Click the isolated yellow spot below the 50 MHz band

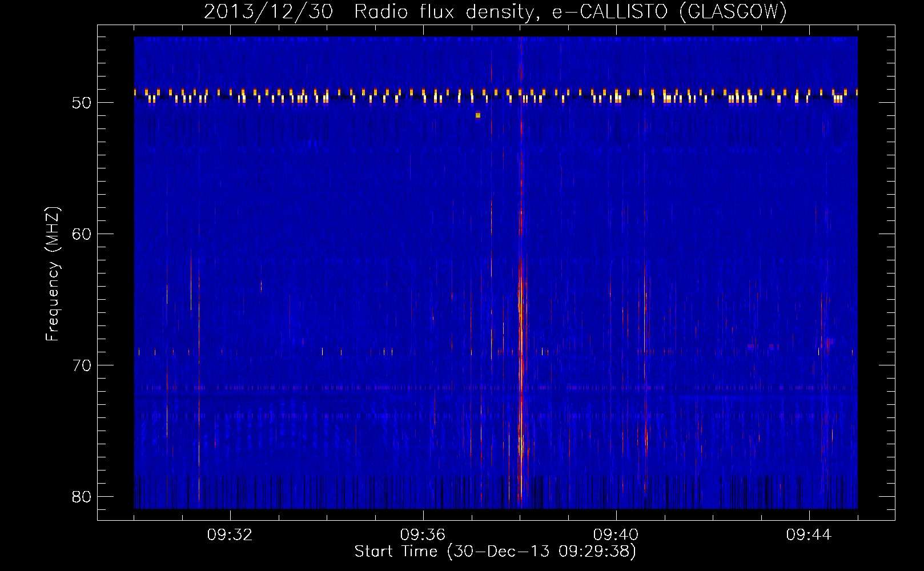pyautogui.click(x=478, y=115)
